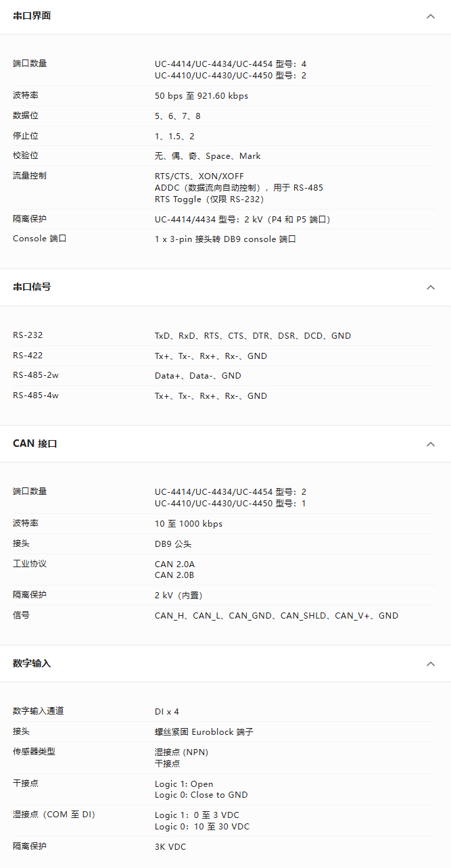Collapse the CAN 接口 section chevron

(x=431, y=444)
